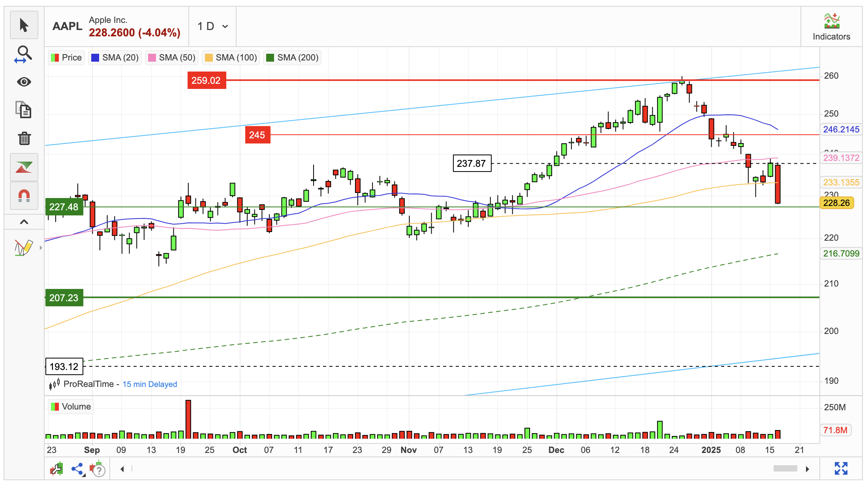
Task: Click the 2025 date axis label
Action: (711, 450)
